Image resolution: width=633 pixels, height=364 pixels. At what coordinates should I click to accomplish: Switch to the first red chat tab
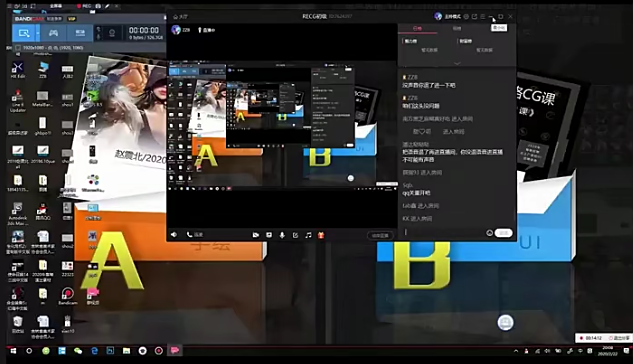(417, 28)
